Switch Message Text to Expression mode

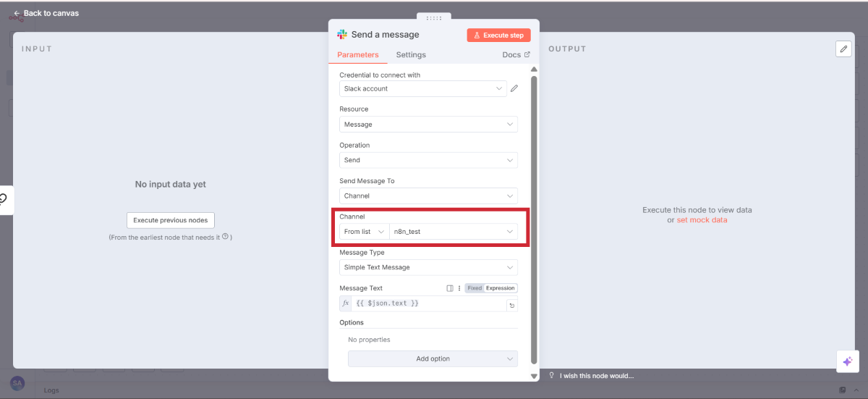tap(501, 288)
